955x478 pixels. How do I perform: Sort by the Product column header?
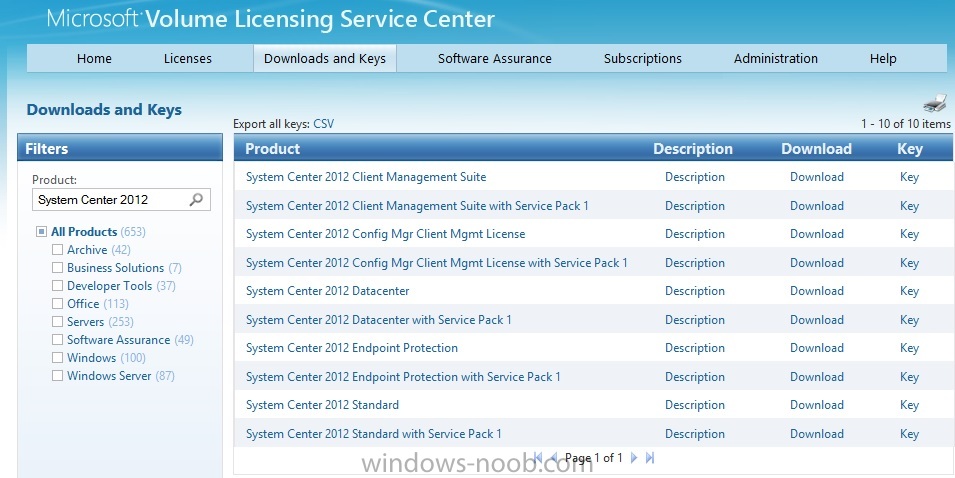[x=272, y=149]
